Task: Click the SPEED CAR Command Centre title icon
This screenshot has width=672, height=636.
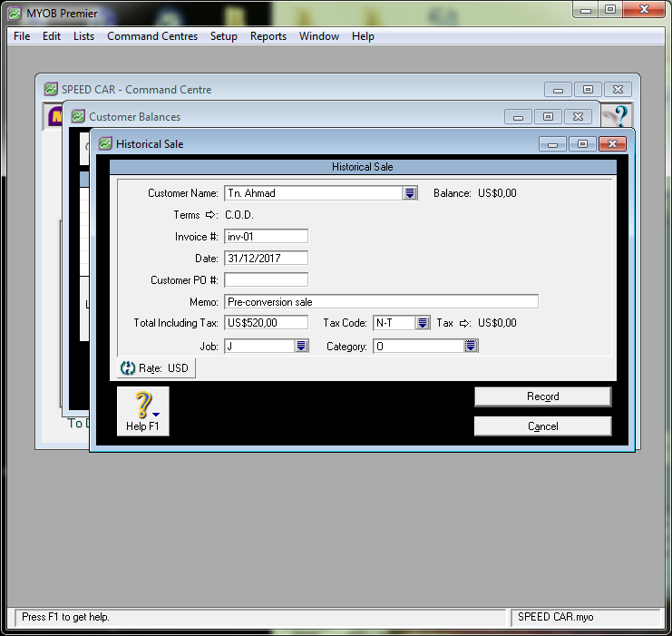Action: pyautogui.click(x=51, y=89)
